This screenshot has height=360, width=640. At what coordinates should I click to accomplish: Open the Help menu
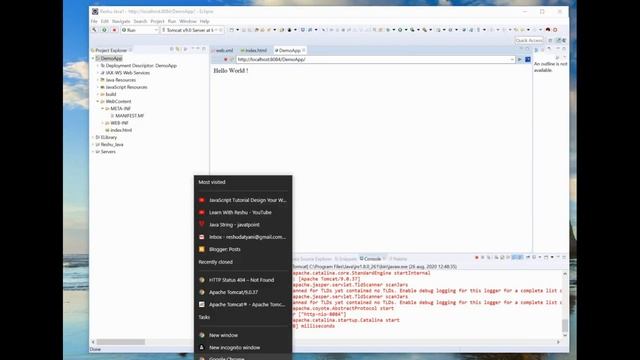[204, 21]
